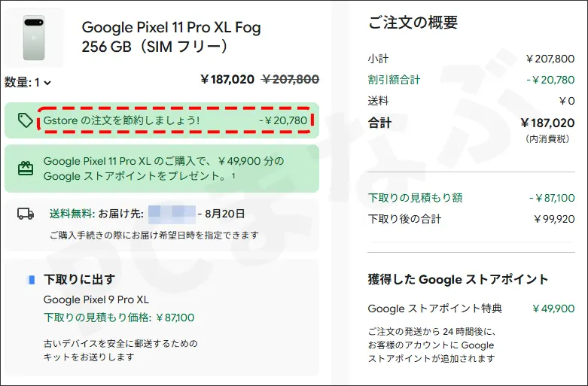The height and width of the screenshot is (386, 588).
Task: Click the ¥49,900 Google ストアポイント特典 amount
Action: tap(553, 308)
